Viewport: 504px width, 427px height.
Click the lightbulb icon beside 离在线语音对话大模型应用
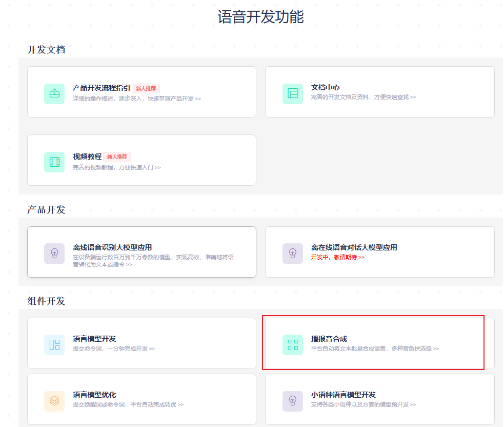(292, 253)
